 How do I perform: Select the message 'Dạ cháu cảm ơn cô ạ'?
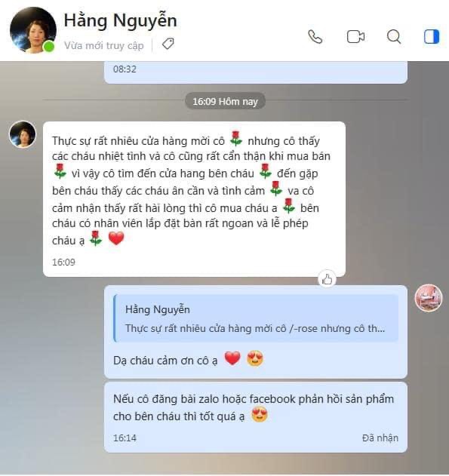(x=165, y=361)
